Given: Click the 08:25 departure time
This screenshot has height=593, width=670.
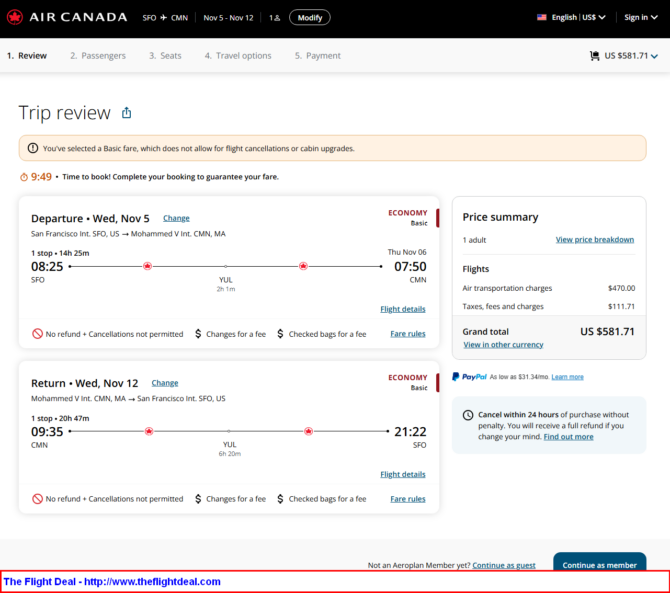Looking at the screenshot, I should click(x=47, y=267).
